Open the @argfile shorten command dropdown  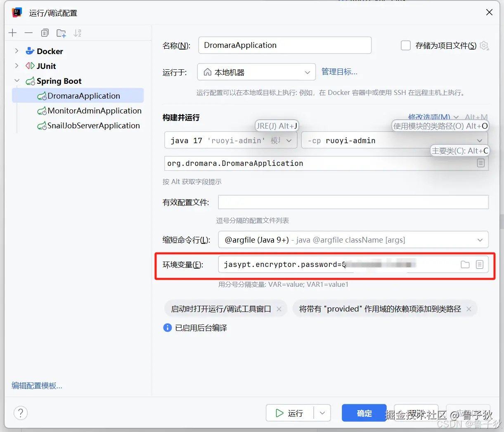(480, 239)
